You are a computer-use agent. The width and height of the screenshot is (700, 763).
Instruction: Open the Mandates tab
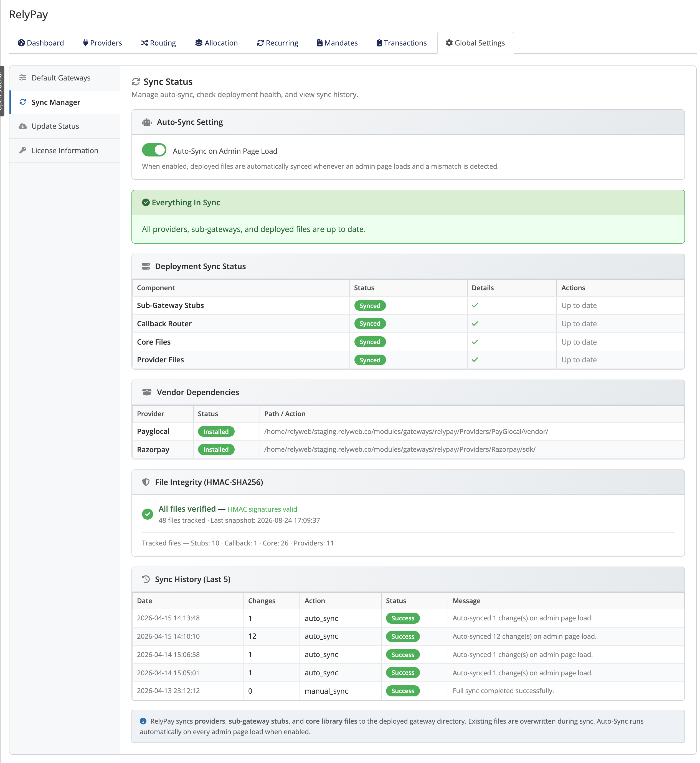point(337,43)
